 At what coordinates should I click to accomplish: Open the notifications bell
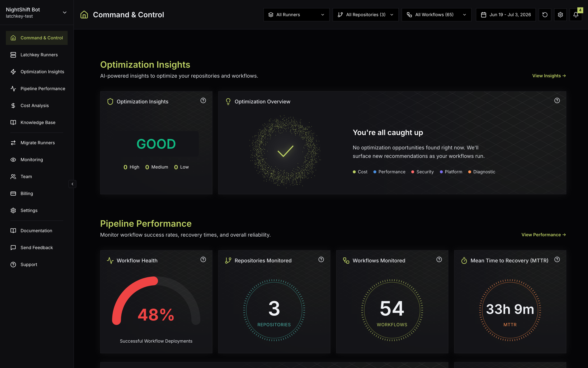(576, 15)
